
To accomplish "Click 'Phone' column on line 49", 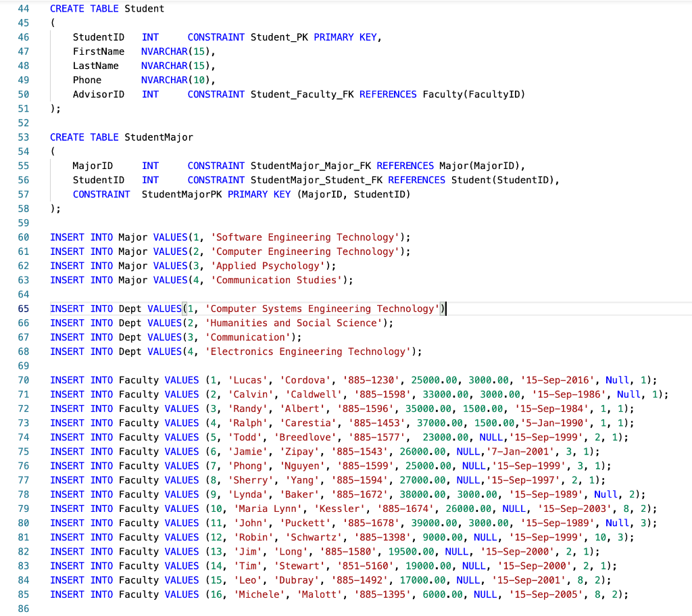I will coord(87,80).
